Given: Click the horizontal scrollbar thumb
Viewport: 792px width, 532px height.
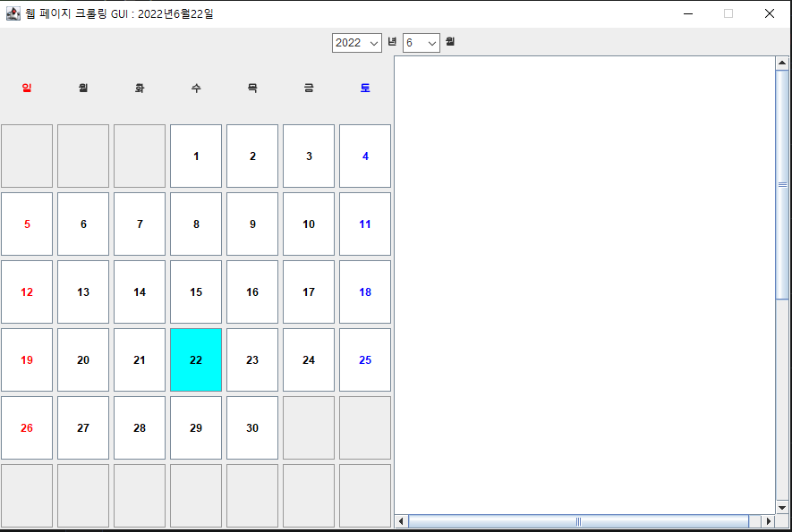Looking at the screenshot, I should click(x=578, y=521).
